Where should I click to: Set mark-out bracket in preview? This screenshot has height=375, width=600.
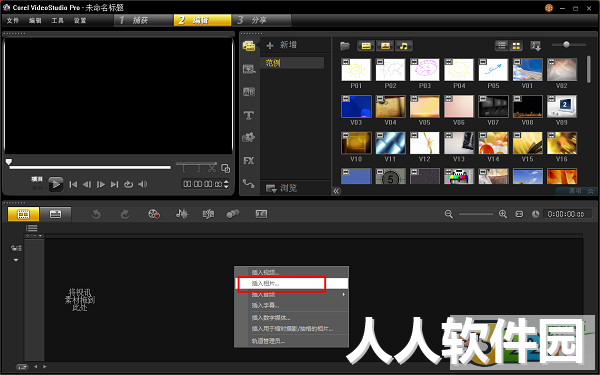(198, 168)
